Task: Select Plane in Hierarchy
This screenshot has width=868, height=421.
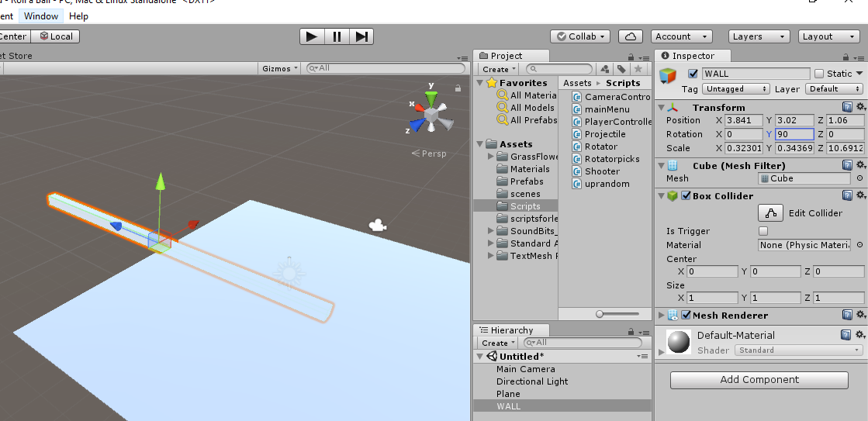Action: 508,394
